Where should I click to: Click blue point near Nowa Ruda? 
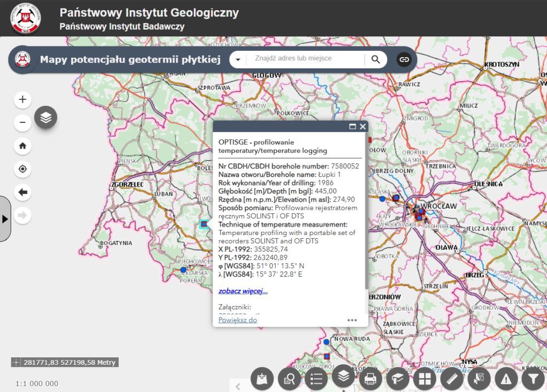click(x=326, y=342)
